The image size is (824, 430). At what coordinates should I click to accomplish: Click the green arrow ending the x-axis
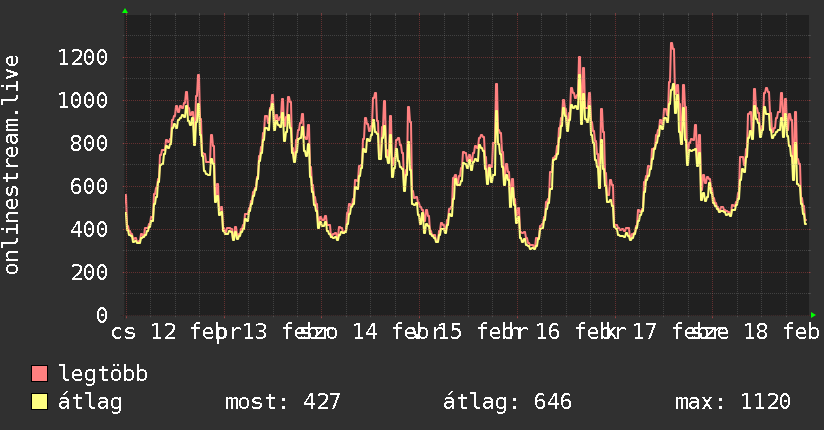click(x=814, y=314)
